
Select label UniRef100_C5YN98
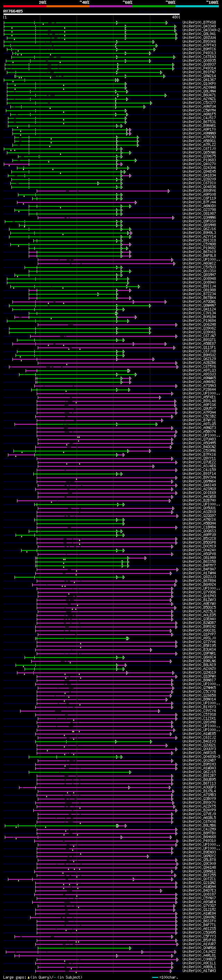point(199,244)
